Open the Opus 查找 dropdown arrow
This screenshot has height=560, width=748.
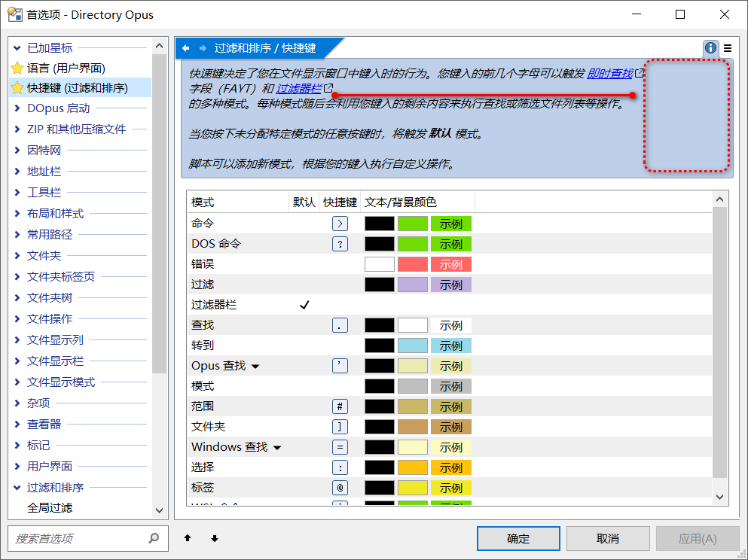click(x=255, y=367)
